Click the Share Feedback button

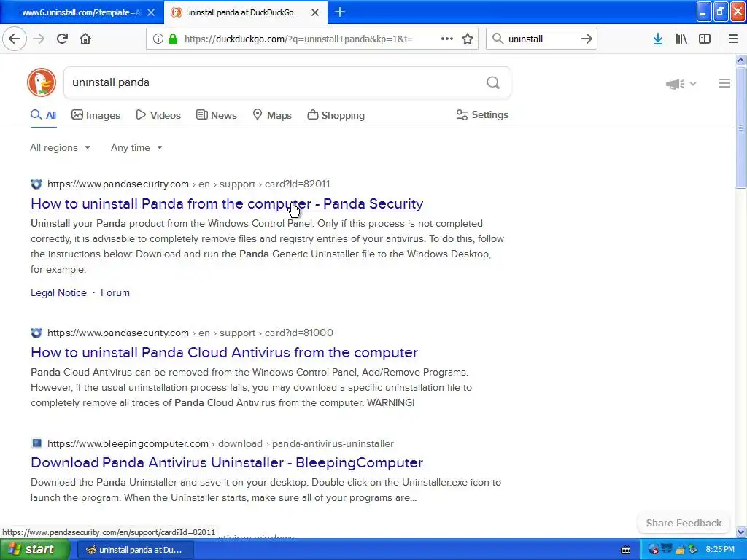[684, 523]
